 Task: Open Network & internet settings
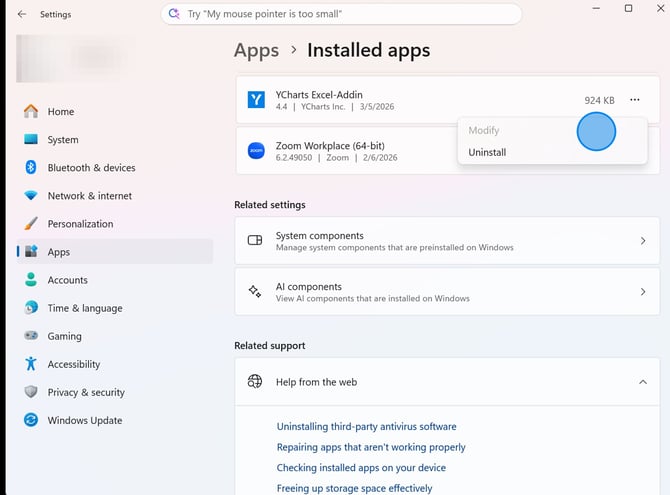coord(115,196)
